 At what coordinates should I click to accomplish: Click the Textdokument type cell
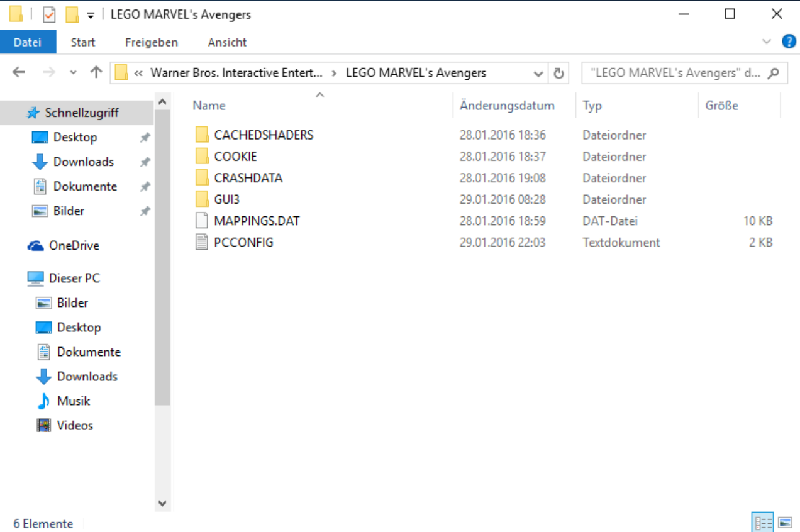coord(621,243)
